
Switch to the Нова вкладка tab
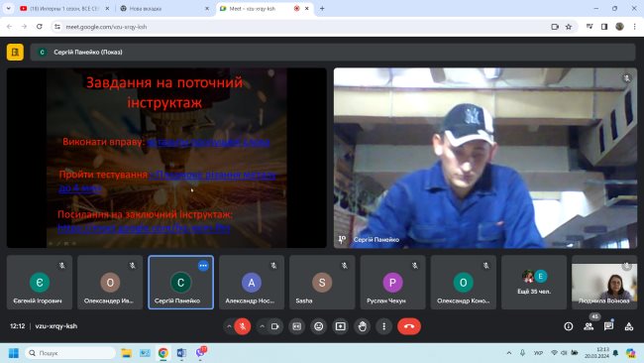pyautogui.click(x=164, y=8)
